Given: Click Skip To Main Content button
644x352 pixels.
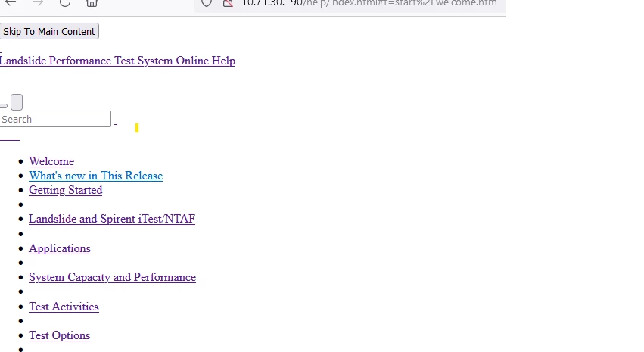Looking at the screenshot, I should pyautogui.click(x=49, y=31).
